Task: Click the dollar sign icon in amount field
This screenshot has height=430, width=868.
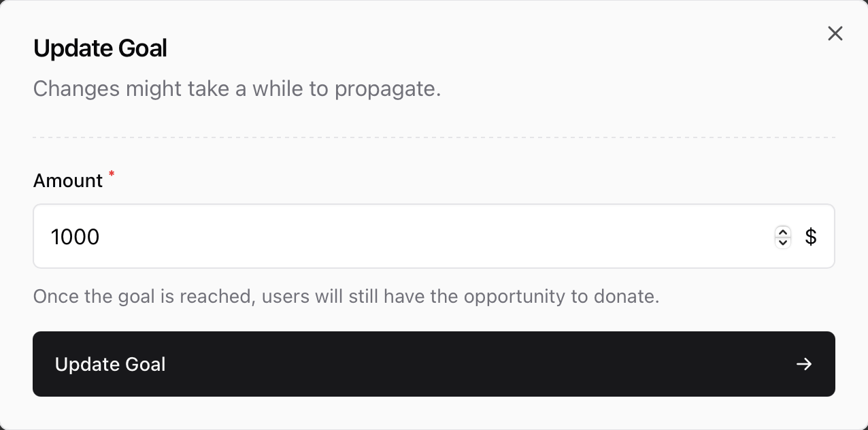Action: 811,236
